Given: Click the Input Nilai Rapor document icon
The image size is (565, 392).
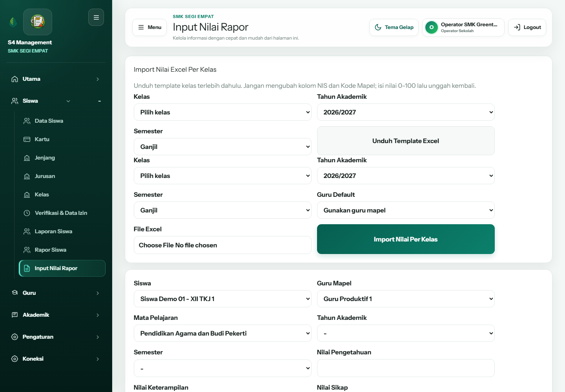Looking at the screenshot, I should [27, 268].
